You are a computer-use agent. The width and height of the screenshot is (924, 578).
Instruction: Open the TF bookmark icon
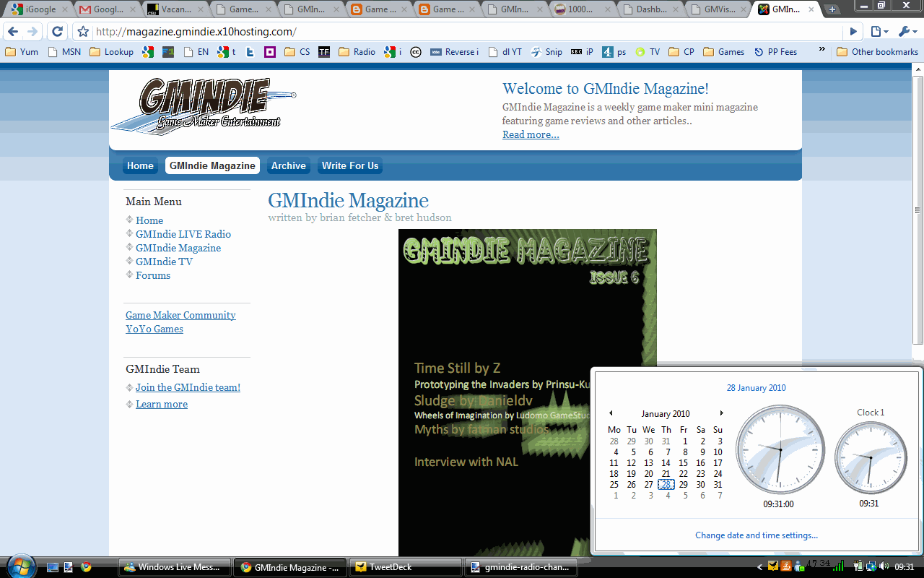(x=324, y=52)
